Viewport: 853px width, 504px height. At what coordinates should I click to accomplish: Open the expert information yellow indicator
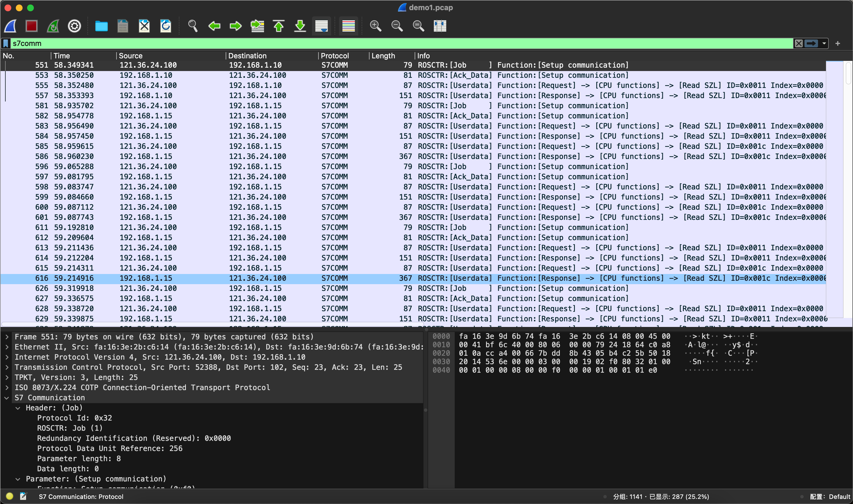click(x=10, y=496)
